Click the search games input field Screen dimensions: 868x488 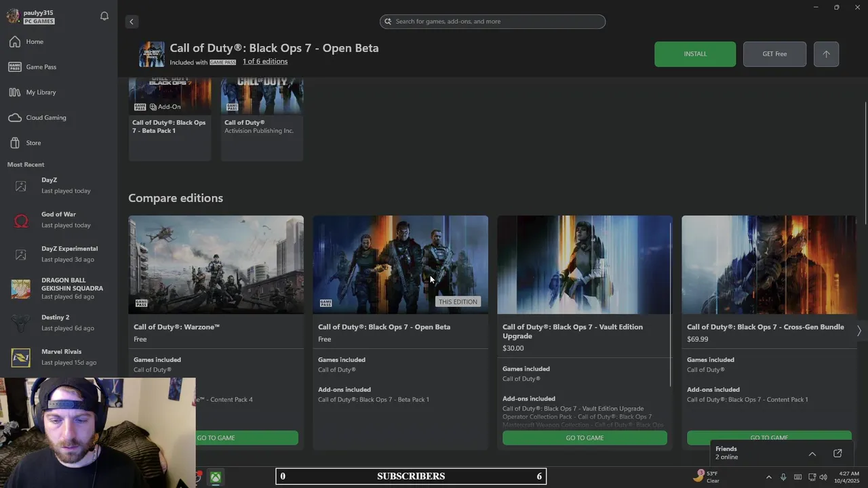coord(492,22)
